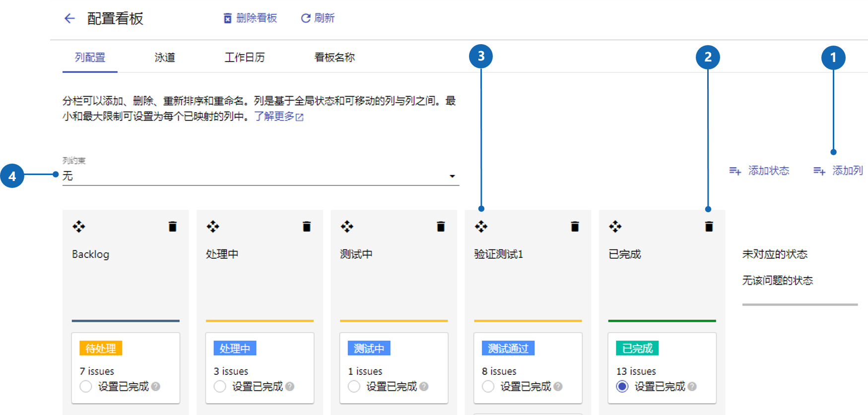
Task: Click the 测试中 column title
Action: 356,254
